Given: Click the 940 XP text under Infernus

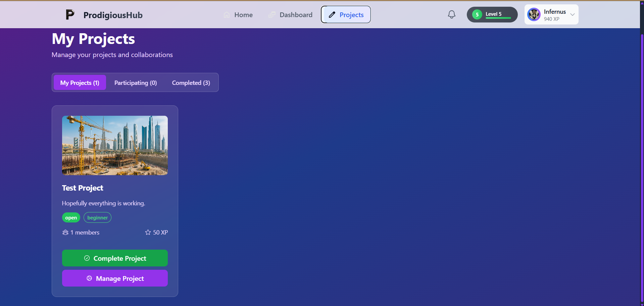Looking at the screenshot, I should tap(552, 19).
